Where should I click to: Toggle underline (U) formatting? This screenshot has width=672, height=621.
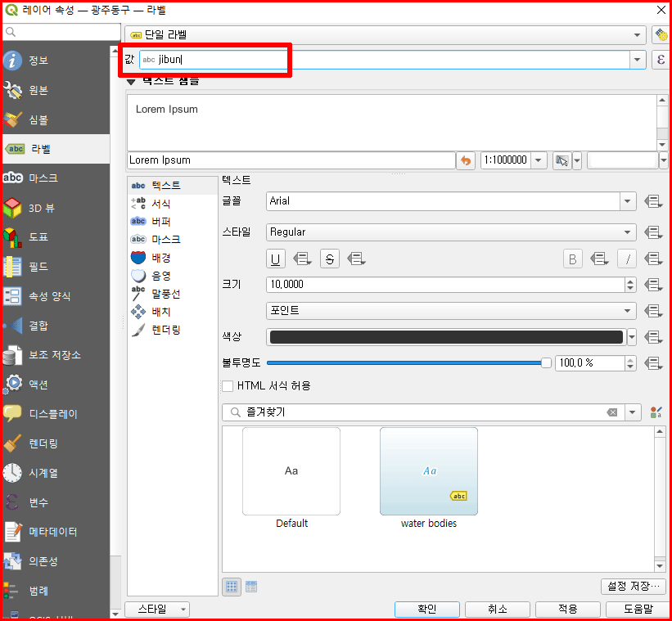pos(276,259)
